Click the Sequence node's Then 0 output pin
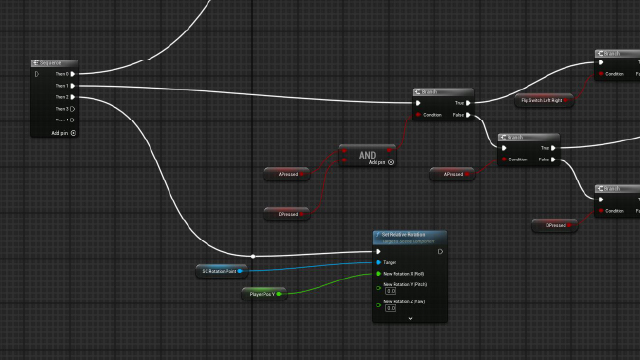This screenshot has height=360, width=640. coord(73,74)
